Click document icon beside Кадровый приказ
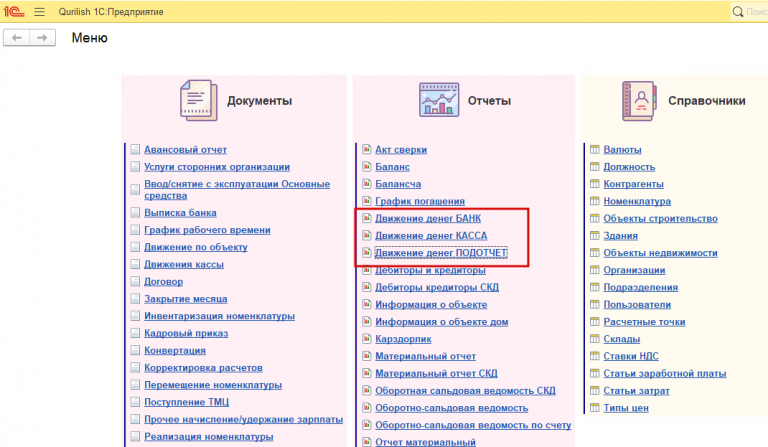Screen dimensions: 768x447 pyautogui.click(x=135, y=333)
